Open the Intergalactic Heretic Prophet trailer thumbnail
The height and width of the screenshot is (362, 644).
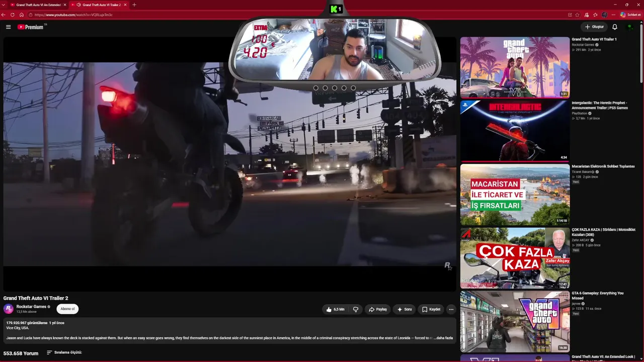point(515,131)
